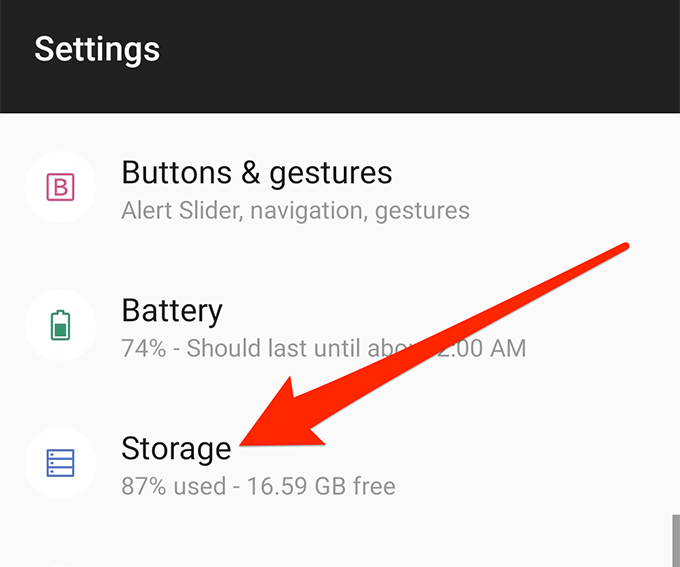
Task: Click blank space right of Buttons & gestures title
Action: (x=540, y=172)
